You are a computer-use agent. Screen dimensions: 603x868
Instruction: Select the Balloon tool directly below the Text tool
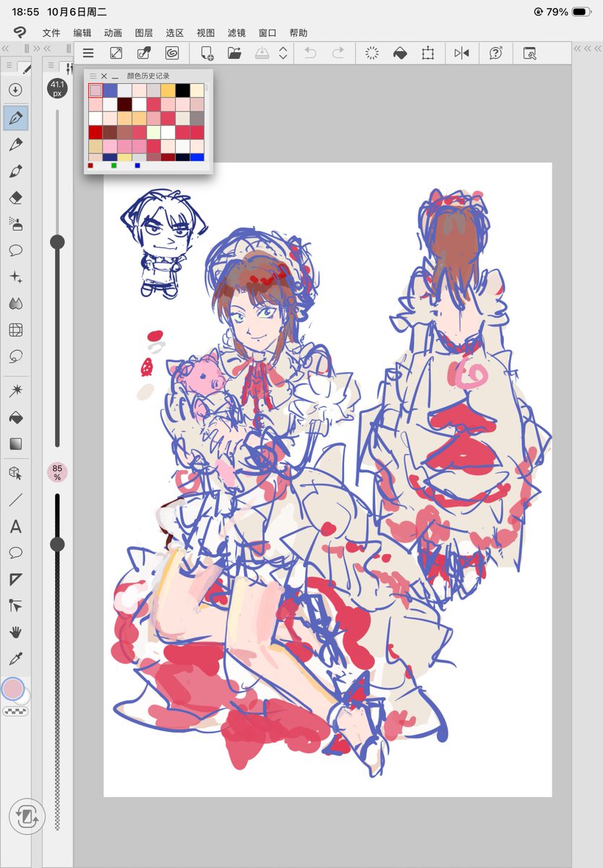click(15, 553)
